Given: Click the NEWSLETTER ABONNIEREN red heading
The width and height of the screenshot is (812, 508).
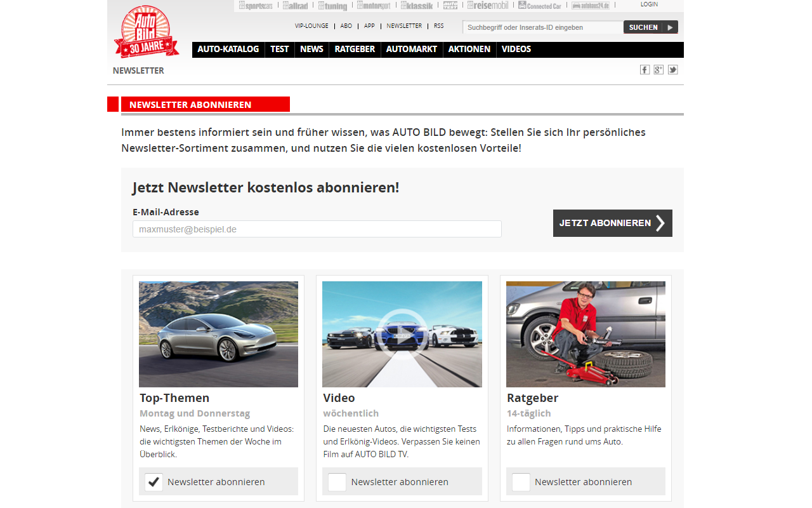Looking at the screenshot, I should tap(205, 104).
